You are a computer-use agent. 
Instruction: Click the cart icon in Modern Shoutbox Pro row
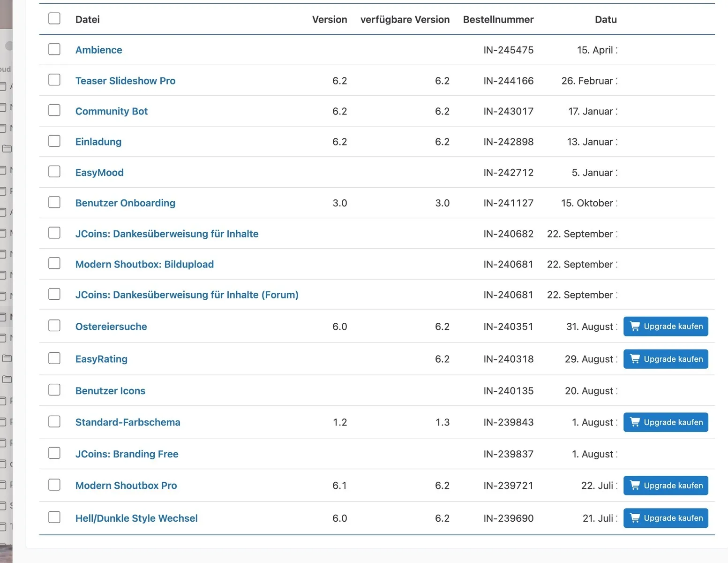point(635,485)
